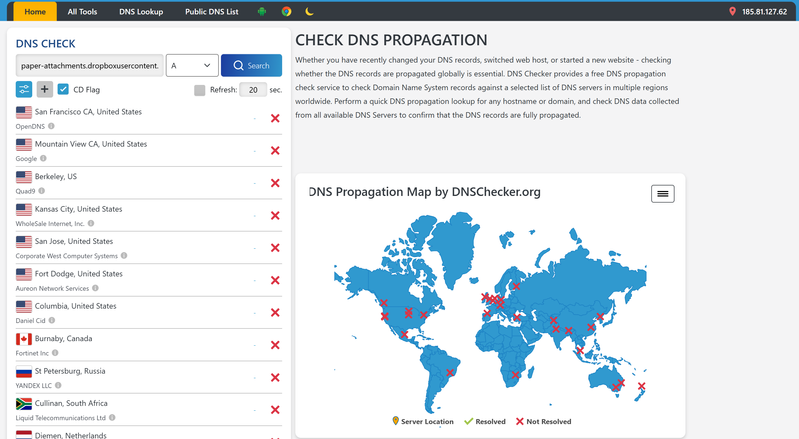This screenshot has width=799, height=439.
Task: Open the map hamburger menu
Action: point(662,194)
